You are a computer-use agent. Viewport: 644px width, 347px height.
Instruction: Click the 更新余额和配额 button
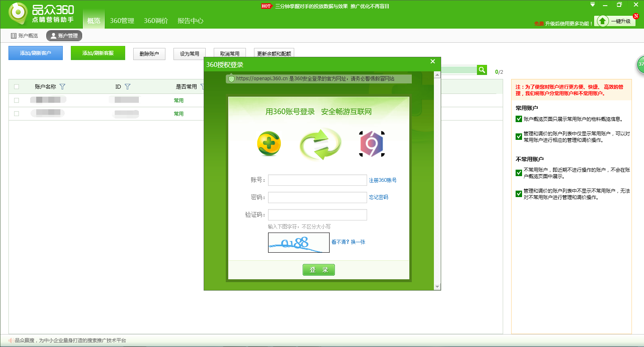pos(274,54)
